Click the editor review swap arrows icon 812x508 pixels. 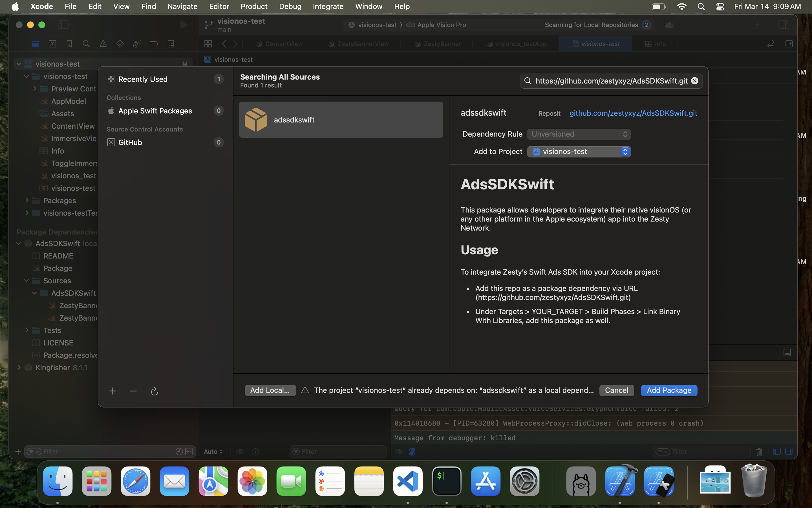pyautogui.click(x=771, y=44)
